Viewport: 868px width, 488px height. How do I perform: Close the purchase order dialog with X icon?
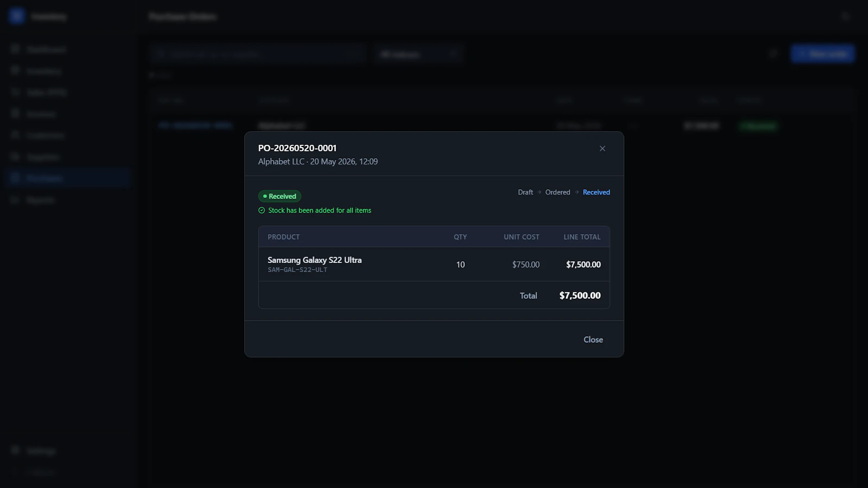pos(602,149)
